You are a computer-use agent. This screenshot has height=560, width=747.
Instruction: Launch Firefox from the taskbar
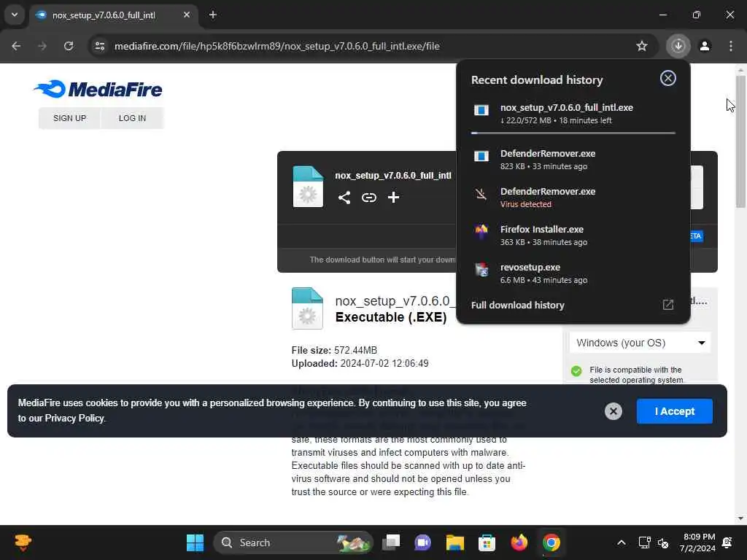pos(519,542)
